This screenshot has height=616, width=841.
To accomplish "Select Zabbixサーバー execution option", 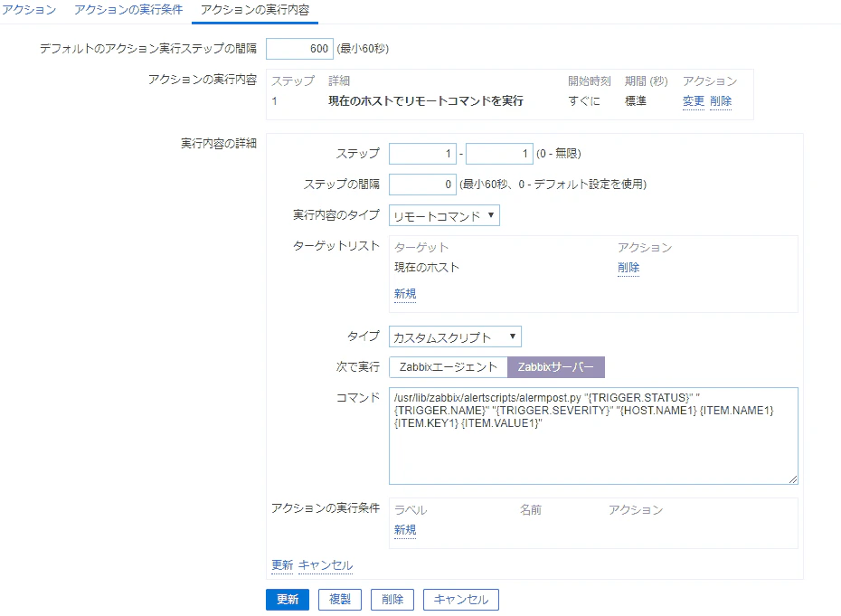I will (x=555, y=367).
